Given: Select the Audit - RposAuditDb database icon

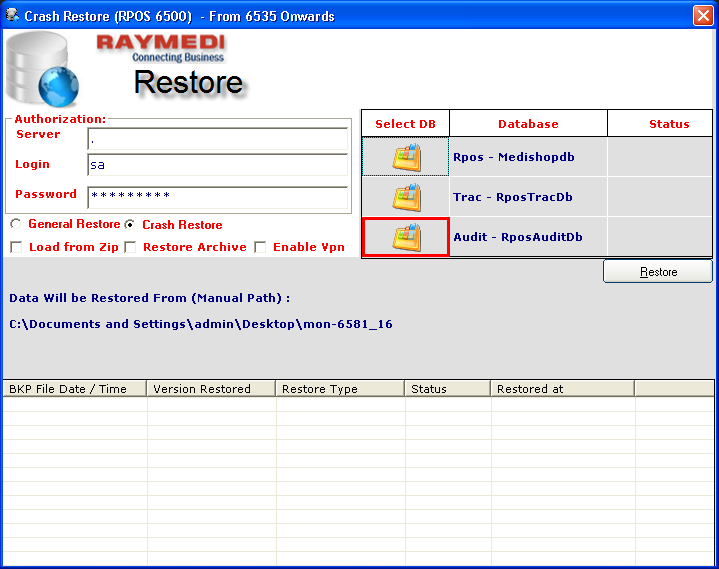Looking at the screenshot, I should point(406,237).
